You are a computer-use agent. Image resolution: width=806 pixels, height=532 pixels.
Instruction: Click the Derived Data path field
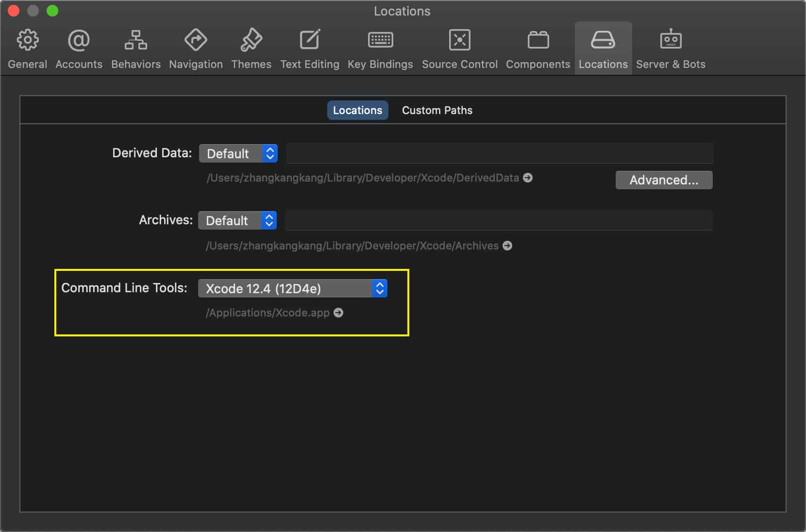coord(500,154)
